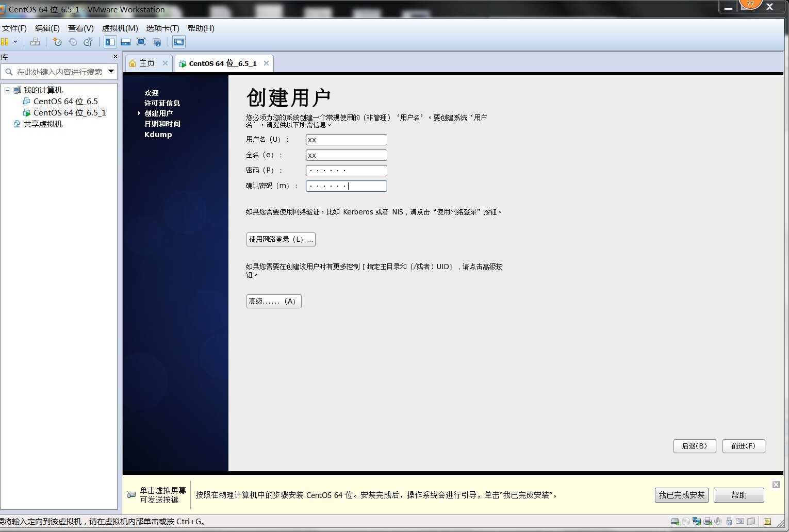The width and height of the screenshot is (789, 532).
Task: Open advanced user options via 高级 (A)
Action: tap(273, 301)
